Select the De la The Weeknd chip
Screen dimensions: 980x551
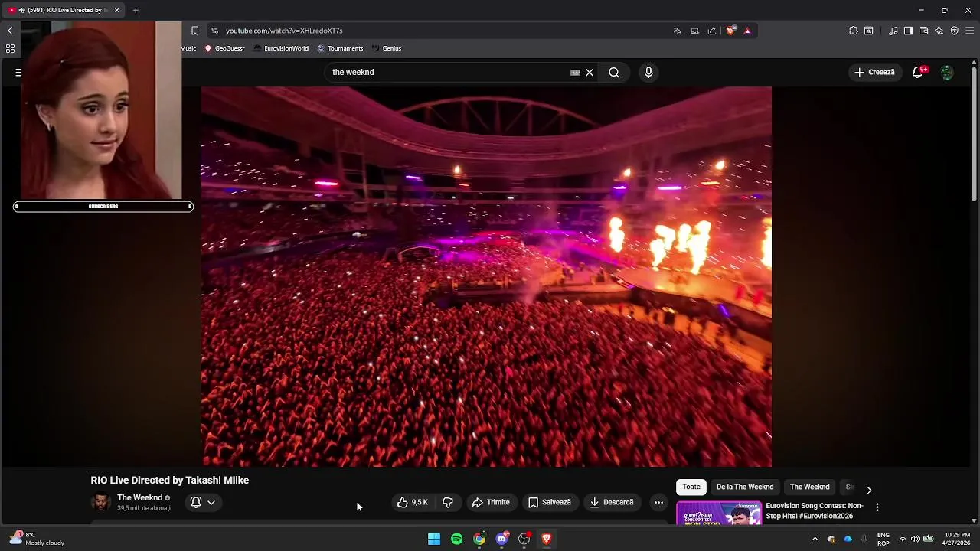click(745, 487)
